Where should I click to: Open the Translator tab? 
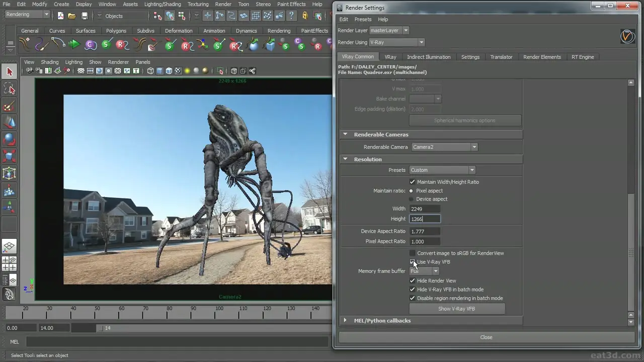coord(501,57)
